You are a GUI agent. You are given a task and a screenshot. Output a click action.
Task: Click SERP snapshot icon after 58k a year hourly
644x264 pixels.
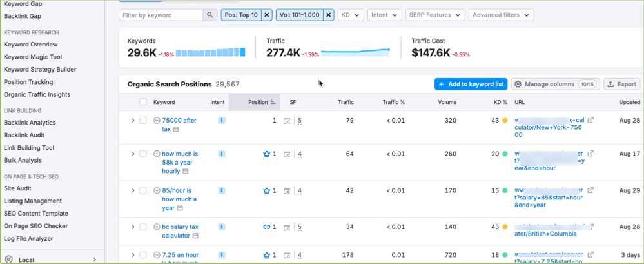click(x=185, y=171)
